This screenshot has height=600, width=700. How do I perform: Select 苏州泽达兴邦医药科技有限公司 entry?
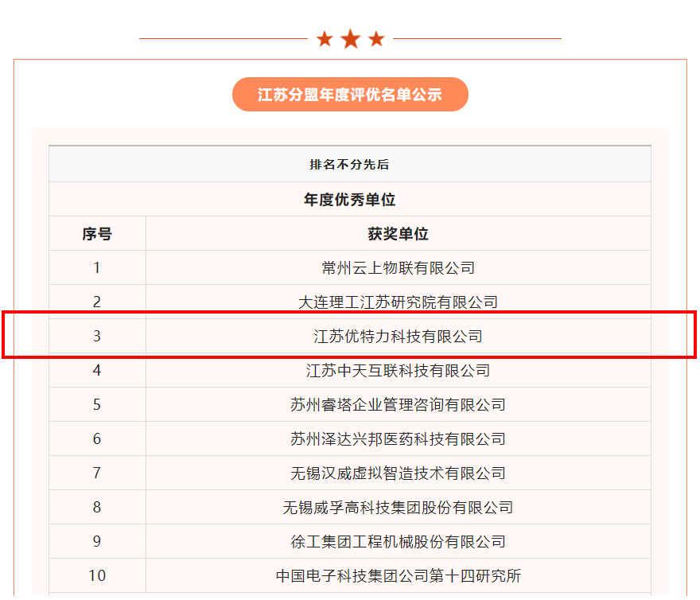398,439
